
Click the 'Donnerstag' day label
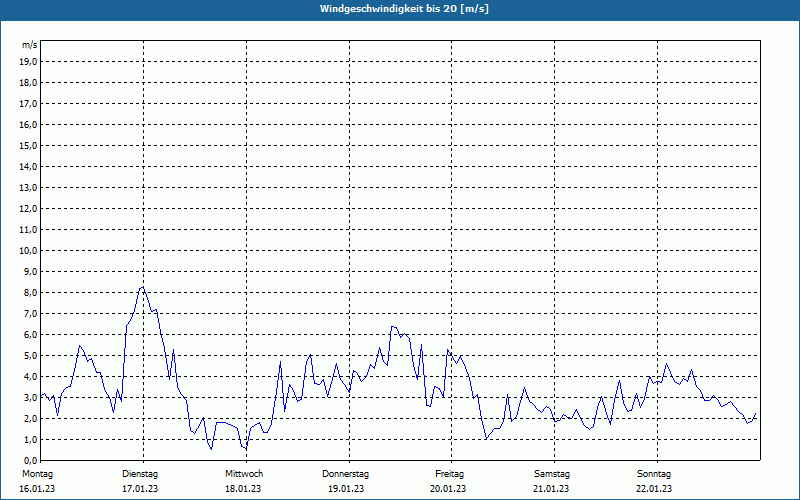(345, 474)
